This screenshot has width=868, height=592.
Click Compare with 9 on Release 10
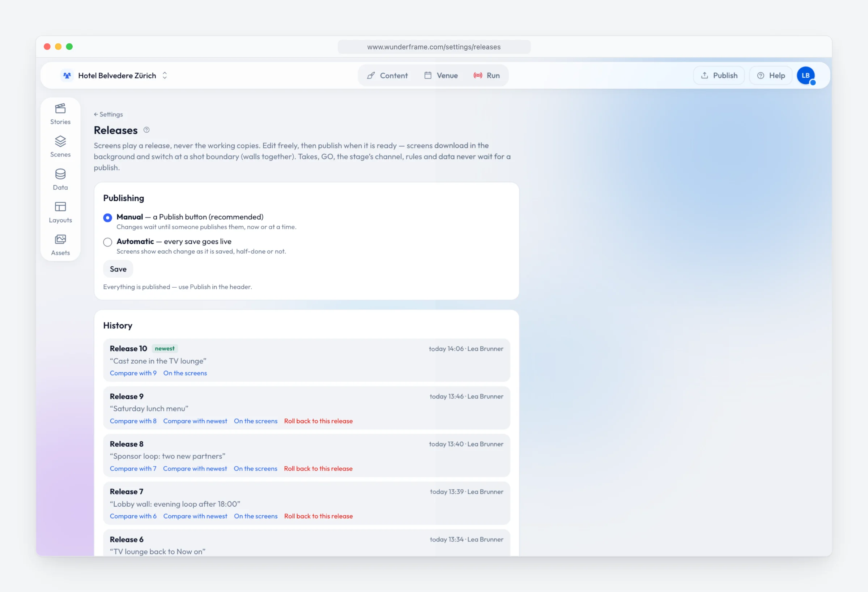click(133, 373)
